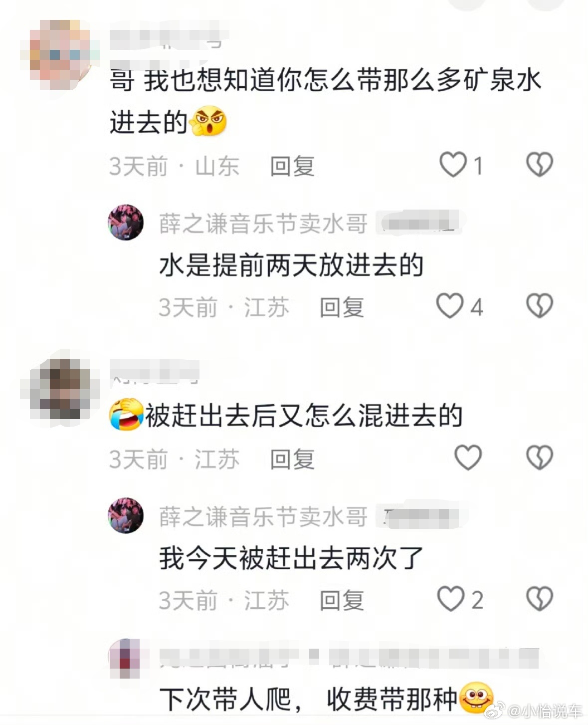Like reply '我今天被赶出去两次了'

[x=451, y=599]
